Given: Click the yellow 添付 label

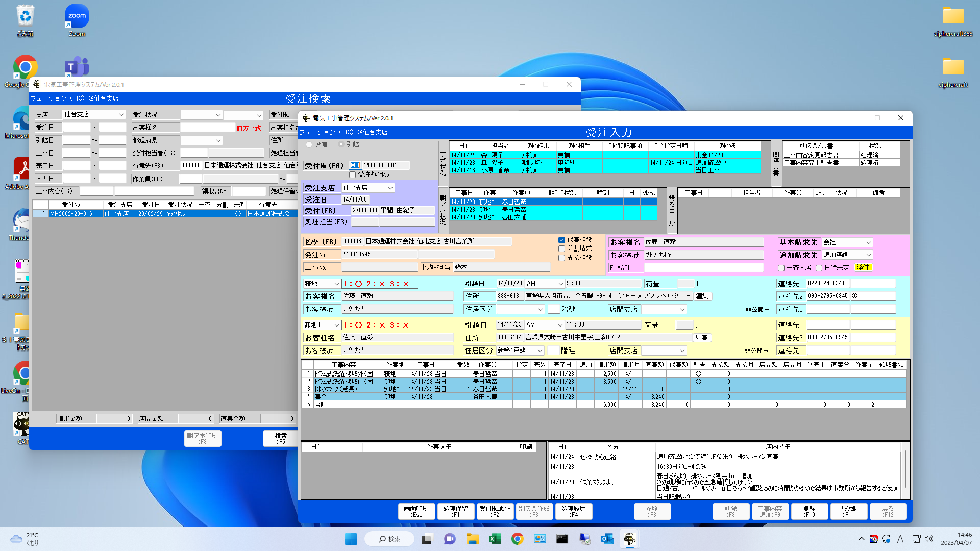Looking at the screenshot, I should [x=863, y=268].
